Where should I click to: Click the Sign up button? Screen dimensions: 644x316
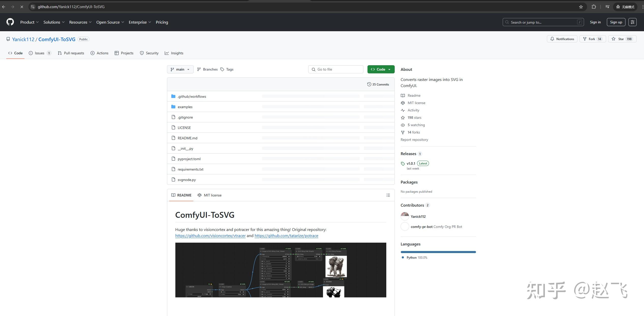616,22
